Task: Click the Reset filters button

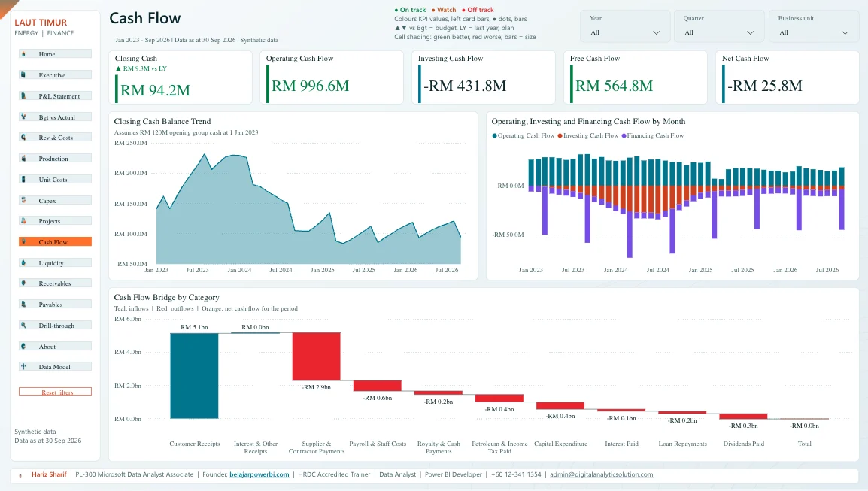Action: pos(55,392)
